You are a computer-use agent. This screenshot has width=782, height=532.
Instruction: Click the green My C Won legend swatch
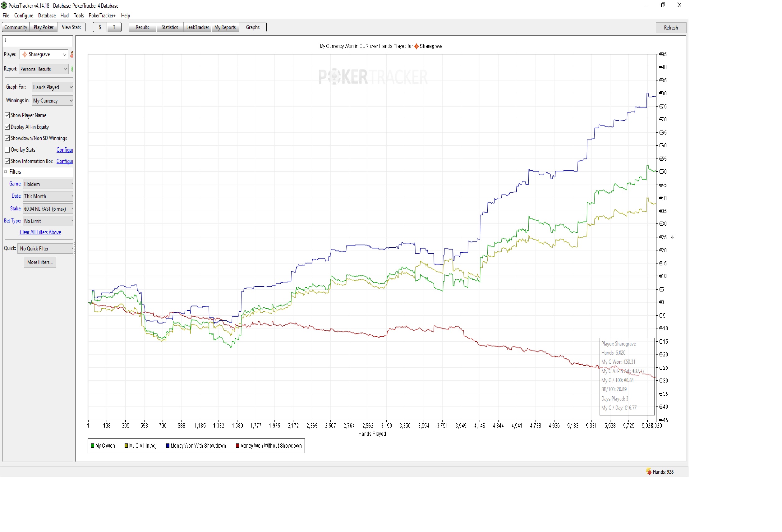93,446
